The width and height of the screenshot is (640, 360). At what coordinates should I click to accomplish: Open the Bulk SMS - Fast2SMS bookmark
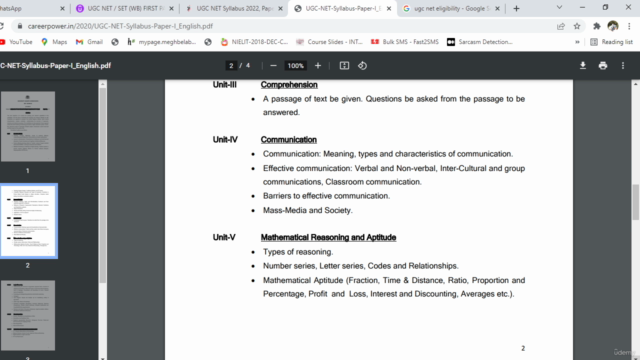pyautogui.click(x=405, y=42)
